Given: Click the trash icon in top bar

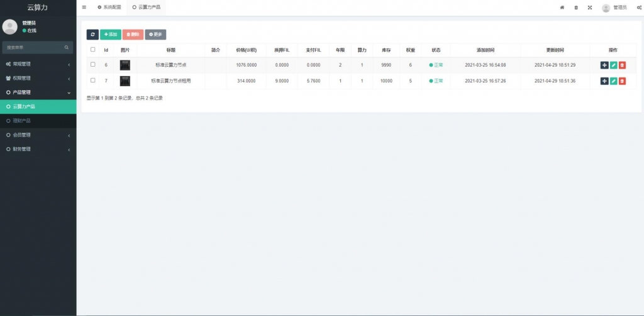Looking at the screenshot, I should pos(575,8).
